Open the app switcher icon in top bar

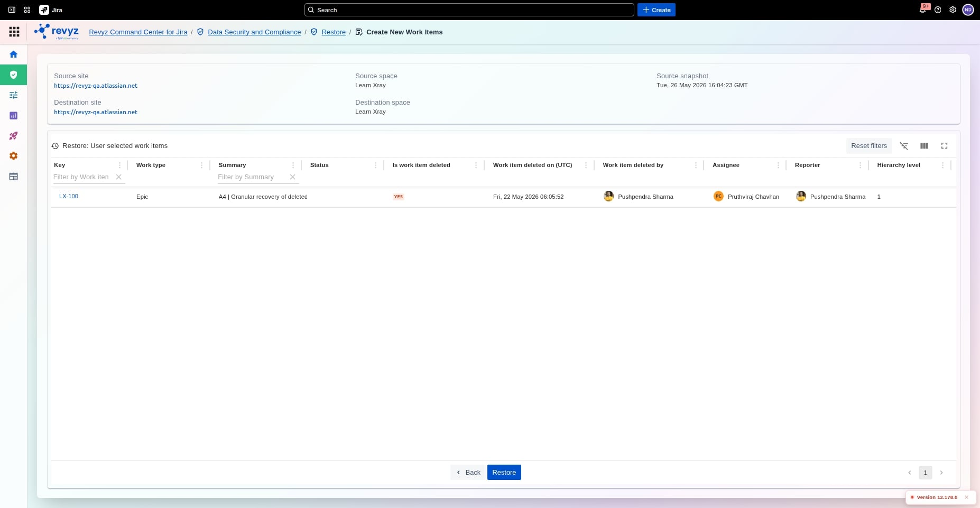click(x=27, y=10)
